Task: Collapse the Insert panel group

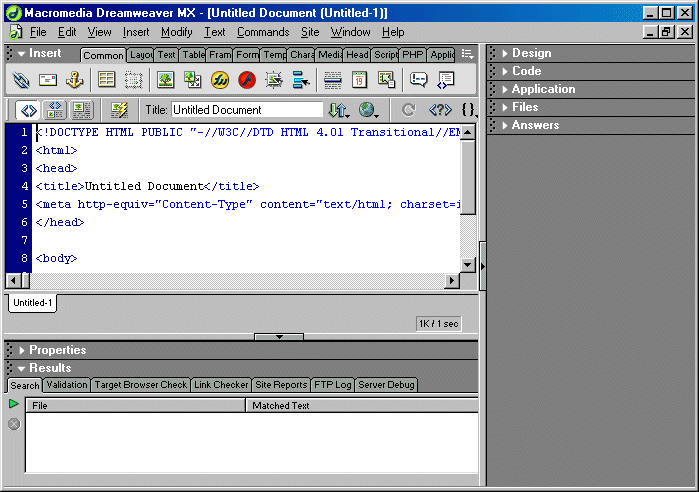Action: pyautogui.click(x=21, y=54)
